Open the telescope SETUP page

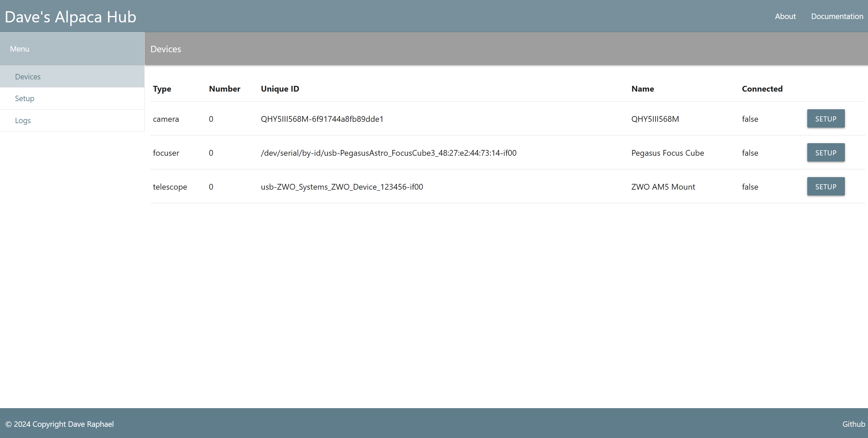(826, 187)
